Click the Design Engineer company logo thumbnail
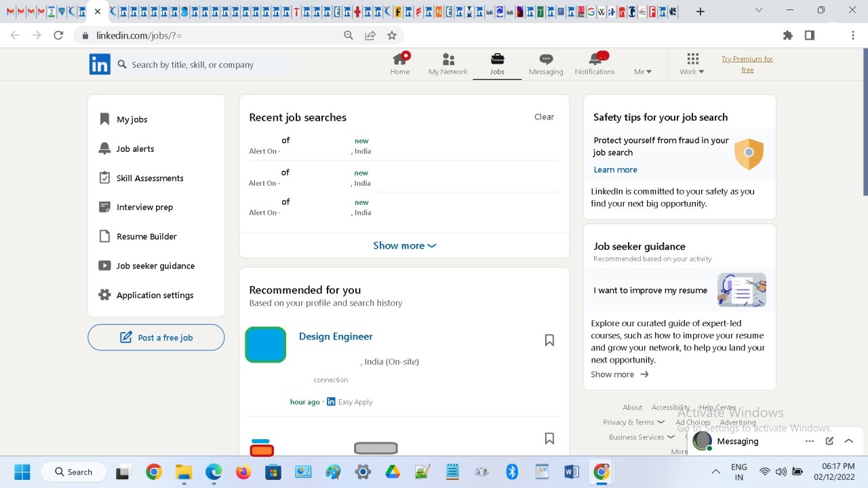The width and height of the screenshot is (868, 488). (x=265, y=344)
